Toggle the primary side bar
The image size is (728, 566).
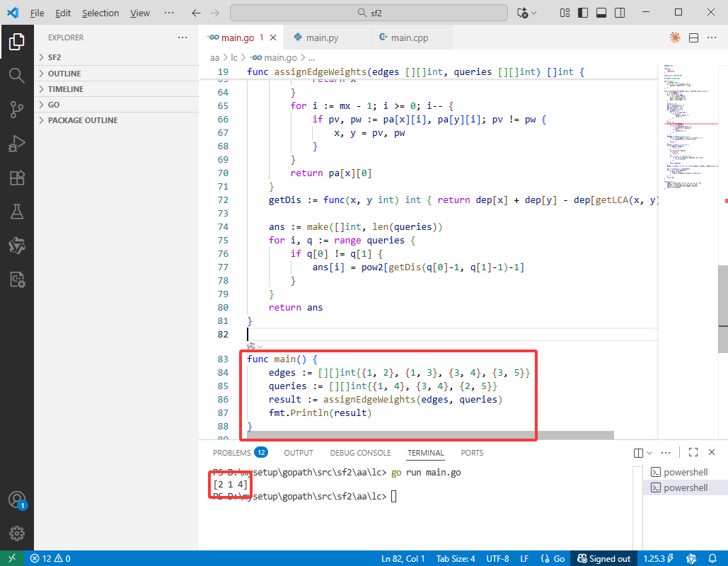(x=583, y=13)
